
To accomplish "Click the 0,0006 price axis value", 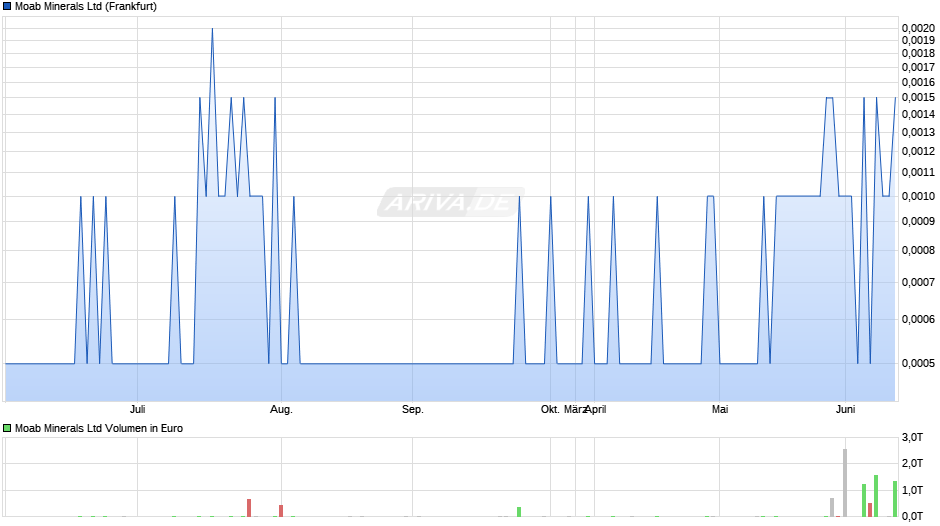I will pyautogui.click(x=918, y=319).
